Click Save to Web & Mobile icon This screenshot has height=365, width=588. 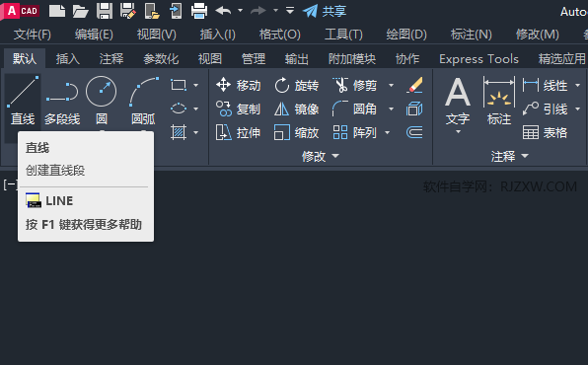pos(176,11)
